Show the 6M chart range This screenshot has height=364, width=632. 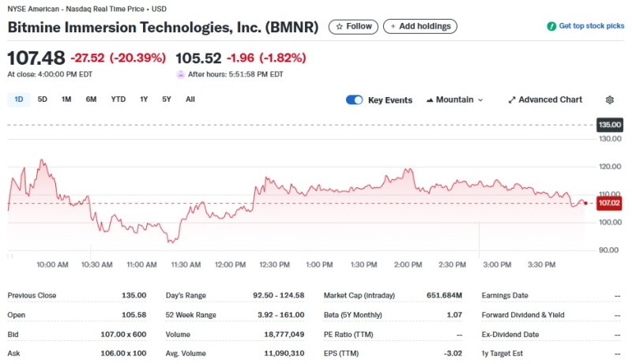pos(91,99)
